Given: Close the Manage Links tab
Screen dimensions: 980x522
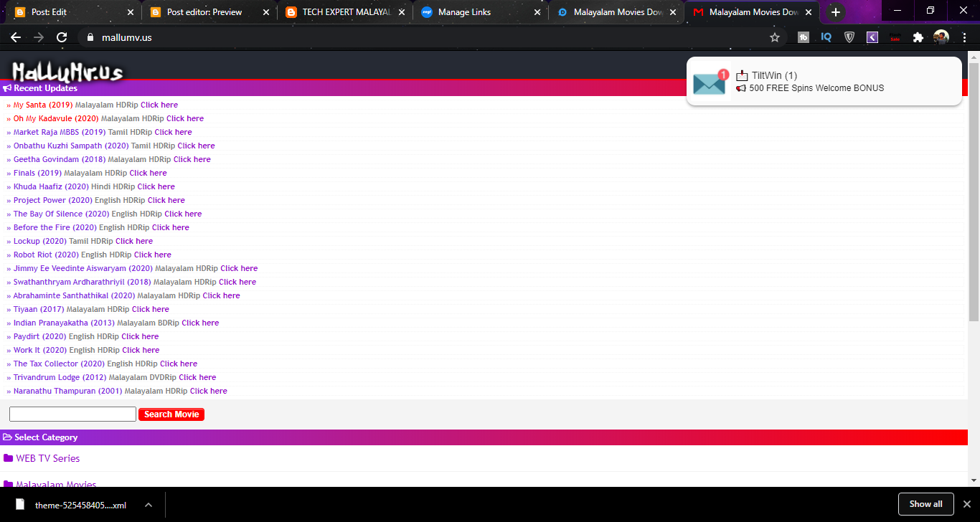Looking at the screenshot, I should click(537, 12).
